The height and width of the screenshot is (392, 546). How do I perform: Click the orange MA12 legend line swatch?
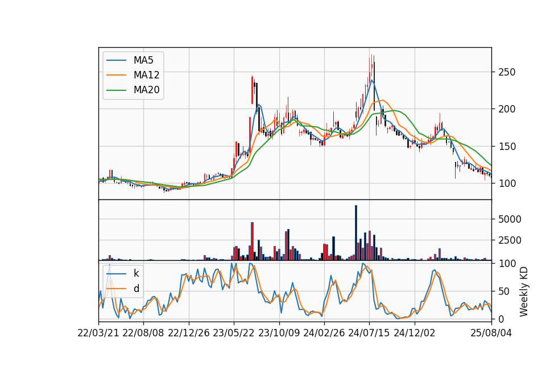(x=116, y=75)
